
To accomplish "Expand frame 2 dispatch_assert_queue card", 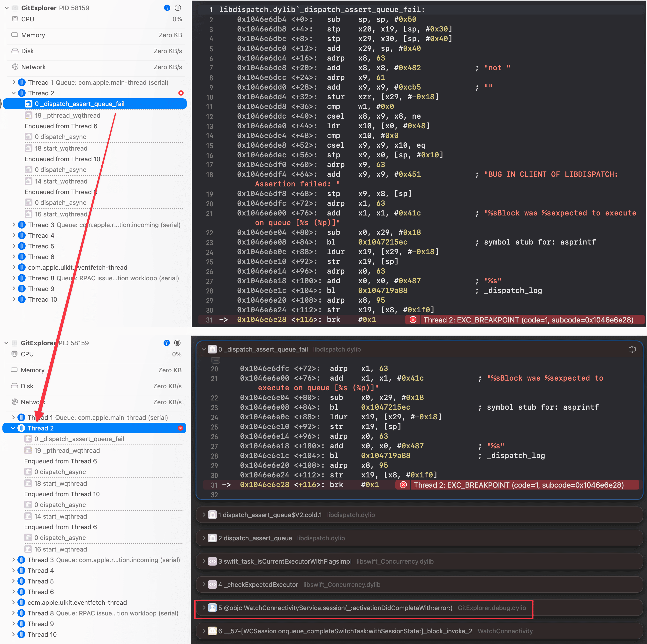I will [204, 538].
